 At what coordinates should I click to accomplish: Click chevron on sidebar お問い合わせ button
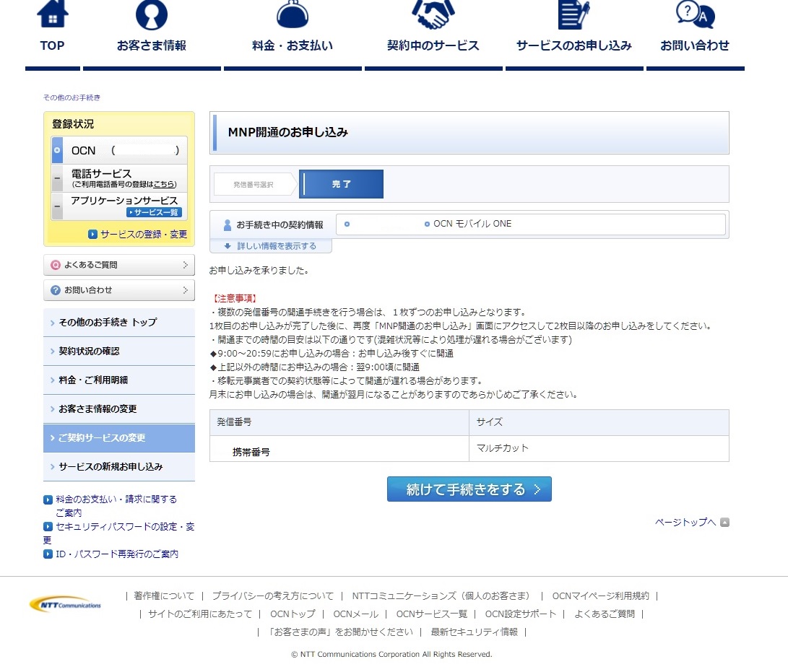186,290
